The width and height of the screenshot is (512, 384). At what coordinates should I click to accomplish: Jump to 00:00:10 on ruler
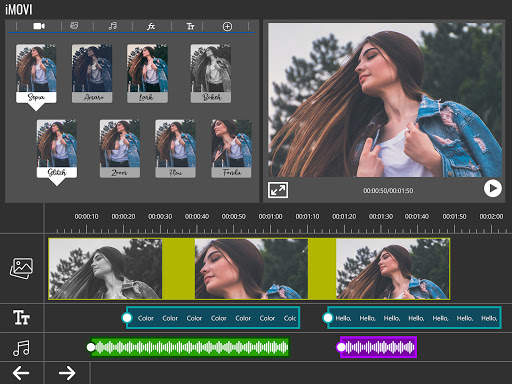pyautogui.click(x=86, y=217)
